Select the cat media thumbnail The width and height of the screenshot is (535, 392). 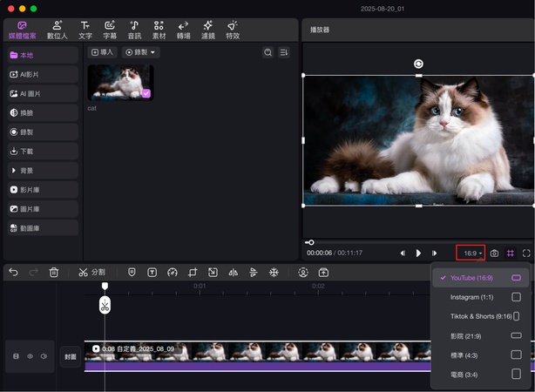(120, 82)
